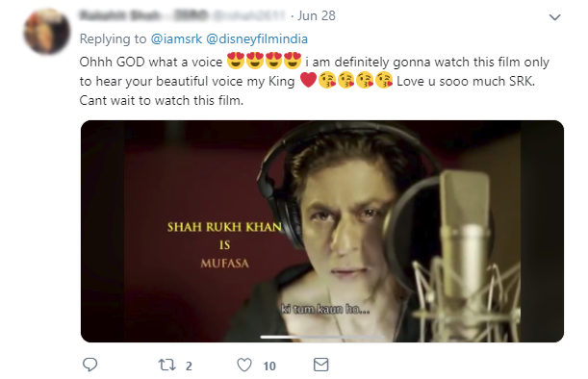Open the @iamsrk profile link
This screenshot has height=379, width=588.
[x=176, y=39]
